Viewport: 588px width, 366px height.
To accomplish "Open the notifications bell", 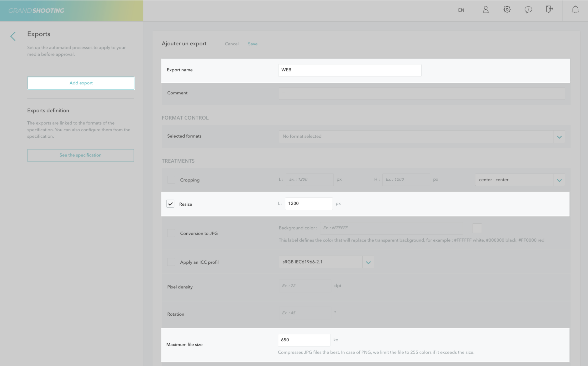I will click(x=575, y=10).
